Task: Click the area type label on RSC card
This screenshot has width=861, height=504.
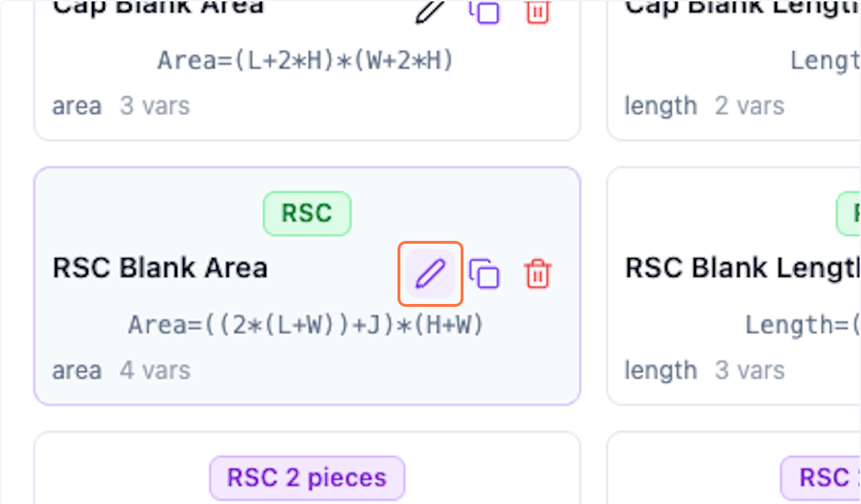Action: [76, 370]
